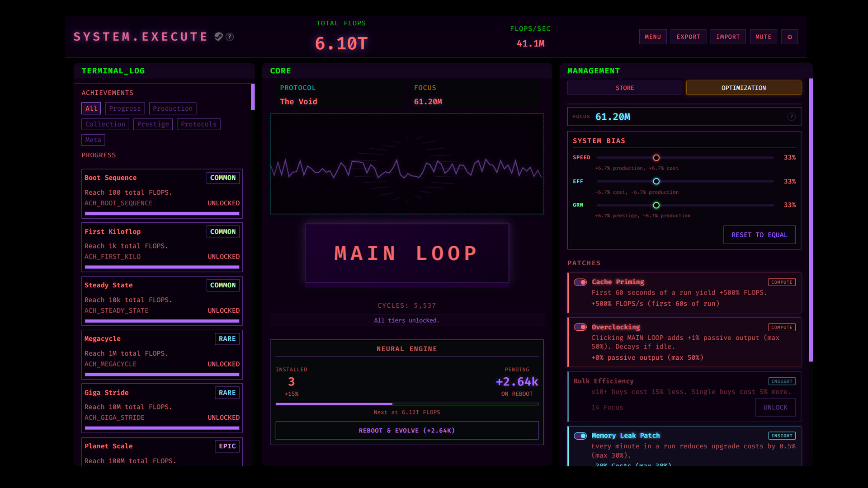Switch off the Memory Leak Patch
The width and height of the screenshot is (868, 488).
coord(580,436)
